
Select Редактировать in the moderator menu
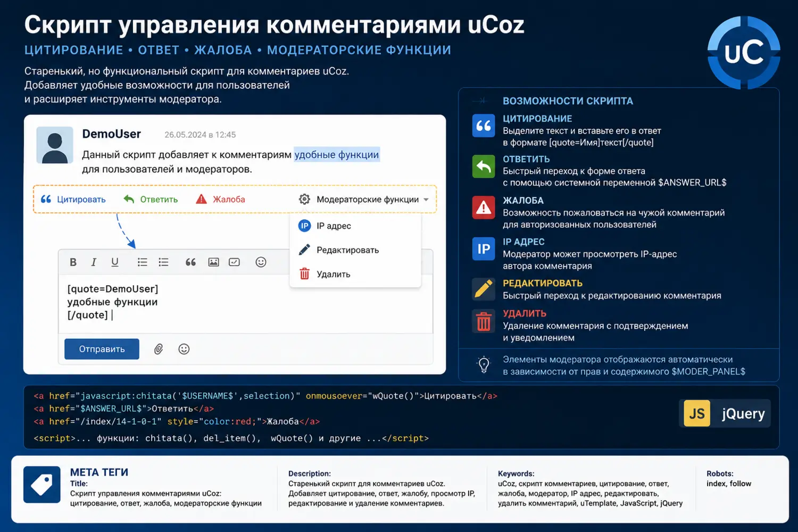[x=339, y=250]
